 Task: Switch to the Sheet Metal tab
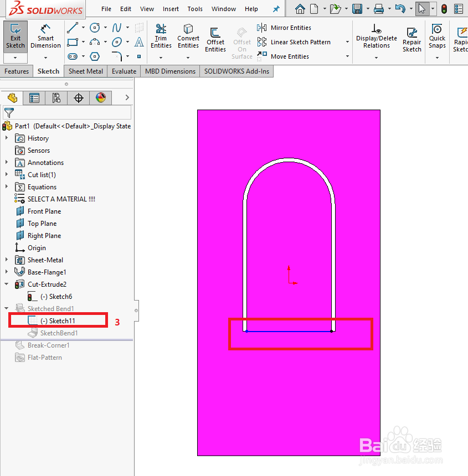point(85,71)
